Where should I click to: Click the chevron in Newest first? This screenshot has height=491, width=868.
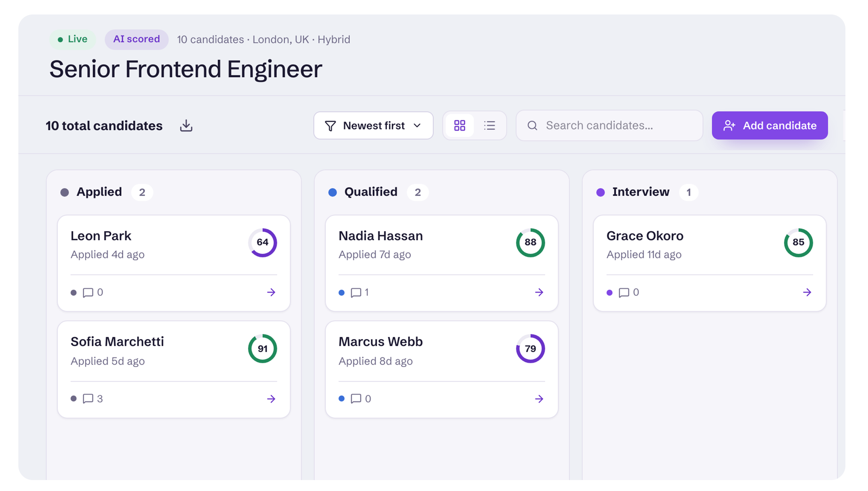tap(417, 126)
